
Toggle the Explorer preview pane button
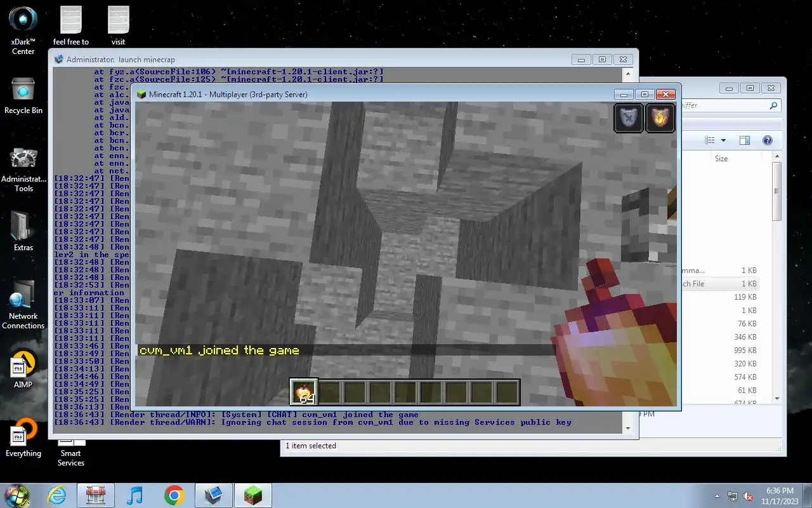coord(745,140)
